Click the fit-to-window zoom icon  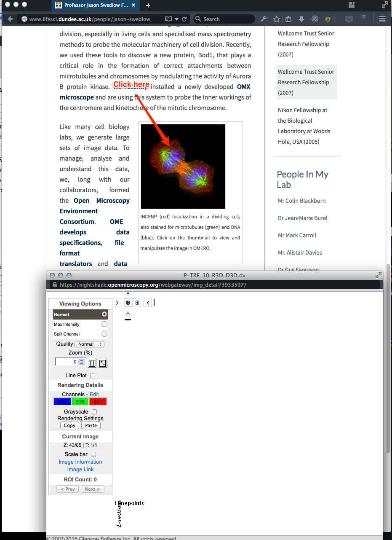pos(102,363)
